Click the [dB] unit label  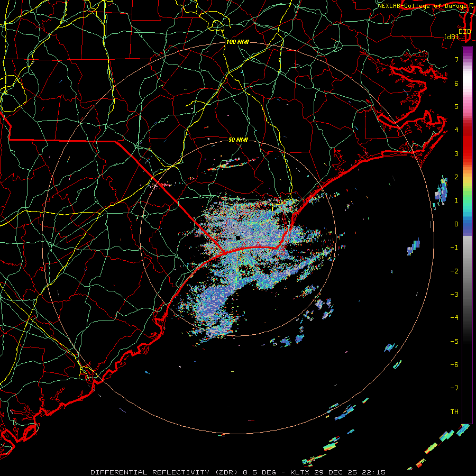click(x=452, y=36)
